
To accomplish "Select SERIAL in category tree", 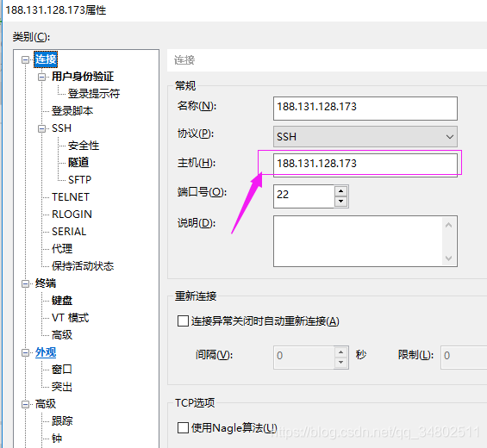I will point(69,232).
